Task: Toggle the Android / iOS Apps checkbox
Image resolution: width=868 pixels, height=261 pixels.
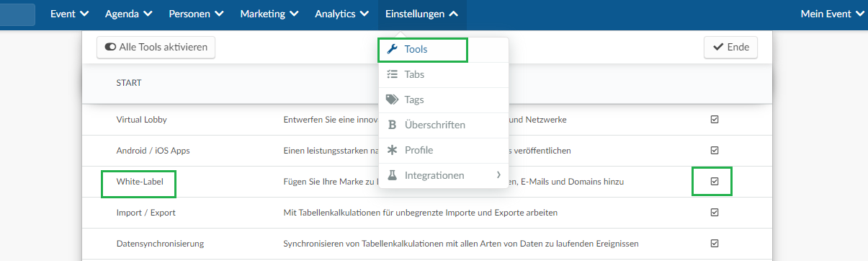Action: [x=715, y=151]
